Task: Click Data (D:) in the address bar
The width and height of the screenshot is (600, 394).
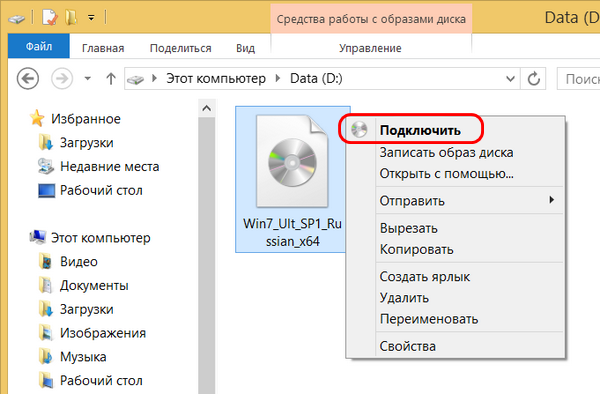Action: 316,78
